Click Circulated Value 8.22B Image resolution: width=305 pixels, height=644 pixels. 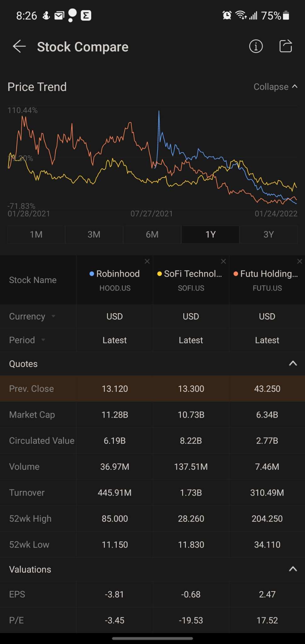point(191,441)
